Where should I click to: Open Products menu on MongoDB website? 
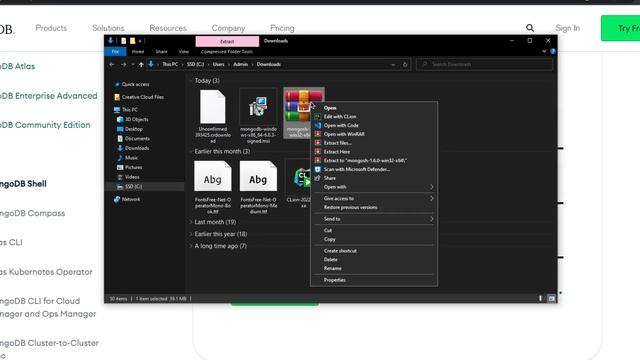coord(51,28)
